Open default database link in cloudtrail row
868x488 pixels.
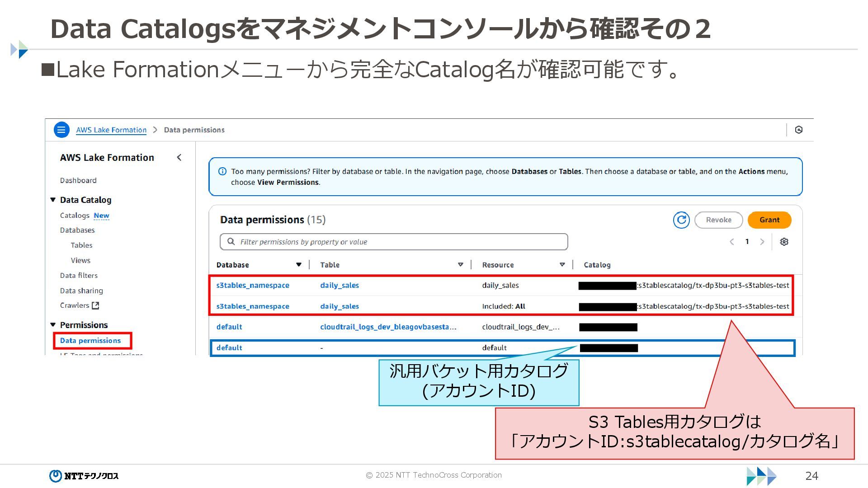click(x=229, y=327)
